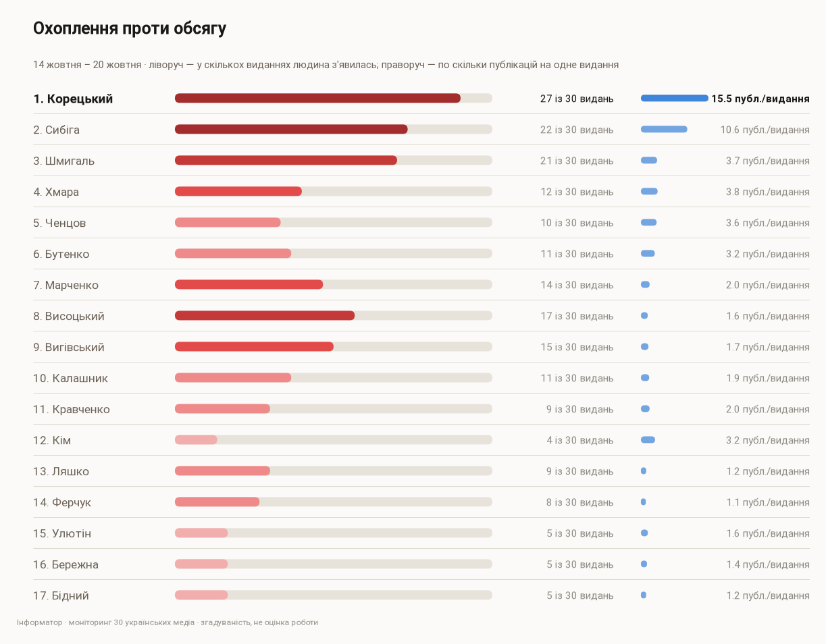Click Сибіга's red coverage bar
This screenshot has height=644, width=826.
[x=291, y=129]
